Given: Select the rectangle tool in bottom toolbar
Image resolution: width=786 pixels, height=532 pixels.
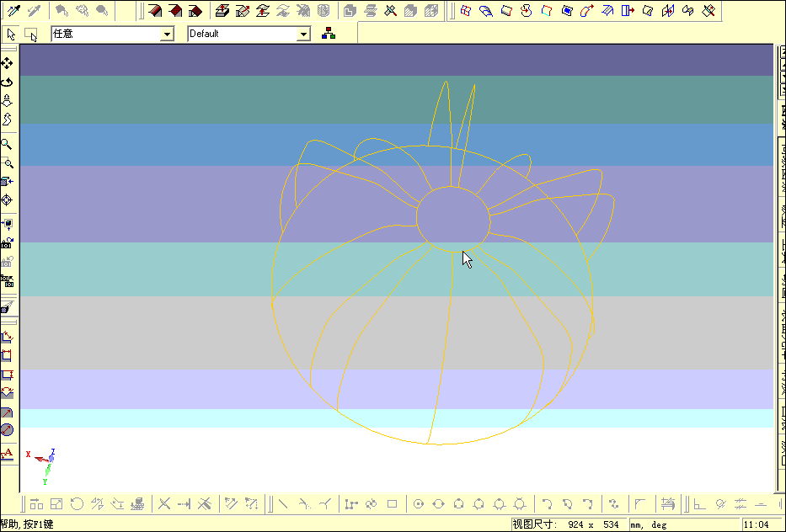Looking at the screenshot, I should click(x=392, y=504).
